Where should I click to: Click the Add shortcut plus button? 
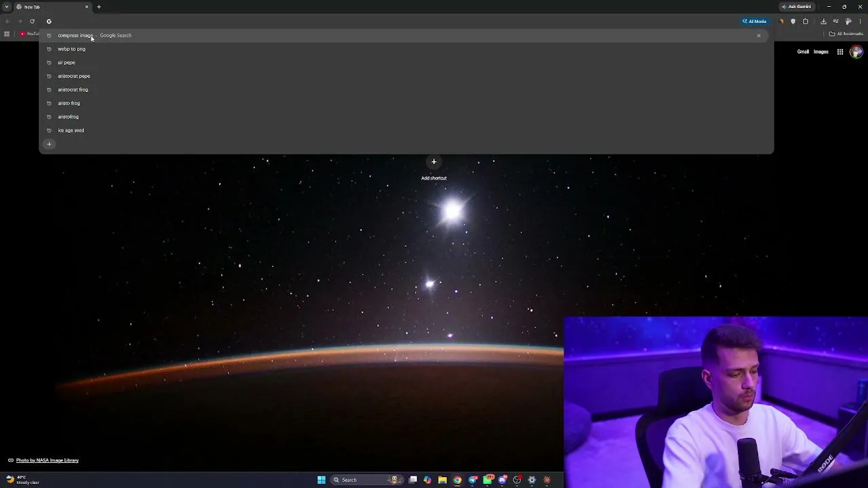[x=434, y=161]
